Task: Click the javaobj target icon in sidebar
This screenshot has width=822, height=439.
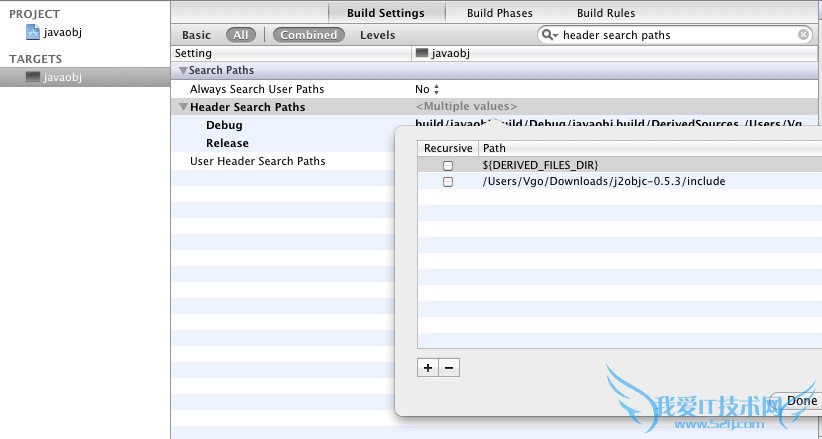Action: pos(33,77)
